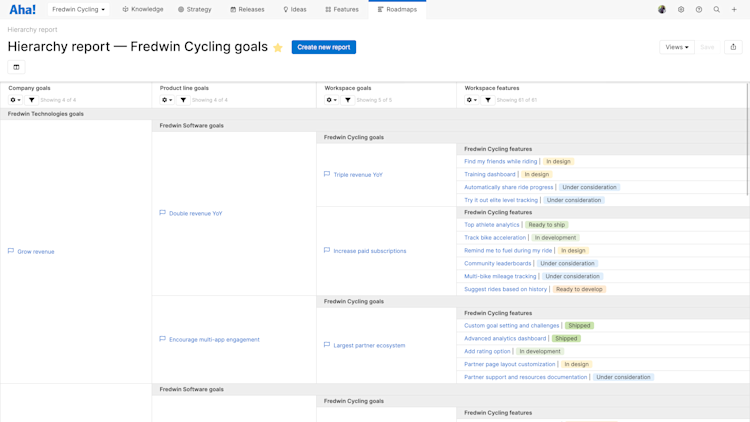The width and height of the screenshot is (750, 422).
Task: Open Encourage multi-app engagement goal
Action: [x=214, y=340]
